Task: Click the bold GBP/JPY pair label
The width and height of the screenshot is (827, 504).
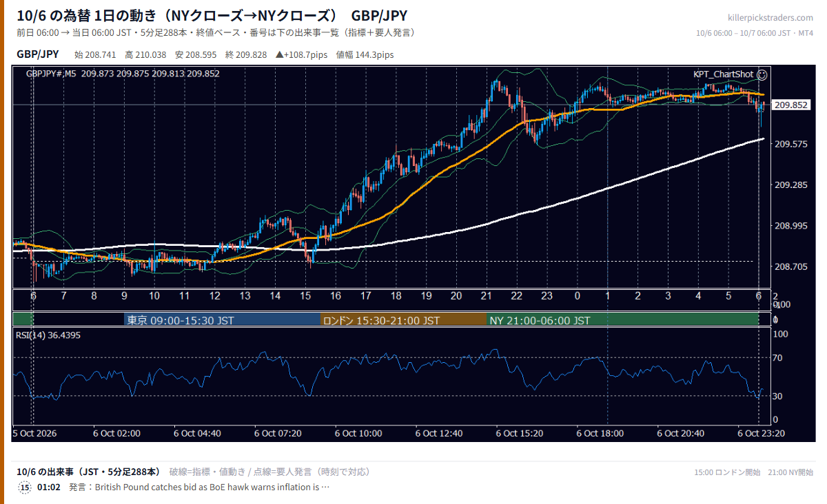Action: click(38, 54)
